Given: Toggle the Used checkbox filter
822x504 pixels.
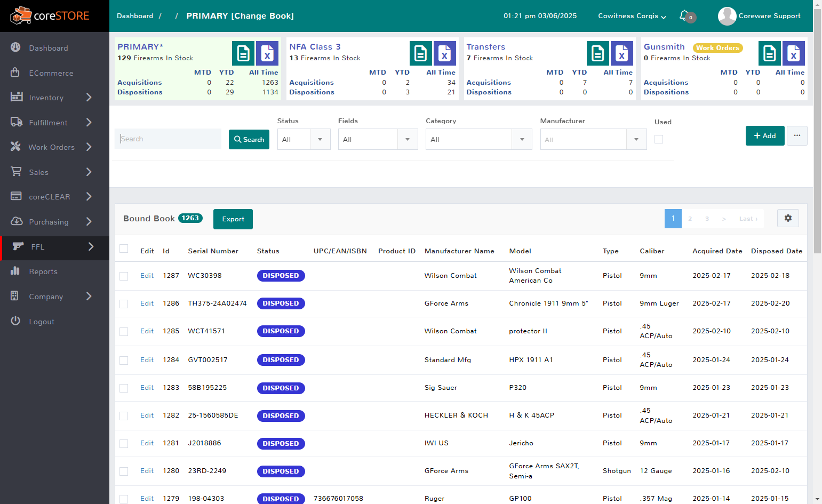Looking at the screenshot, I should pyautogui.click(x=659, y=139).
